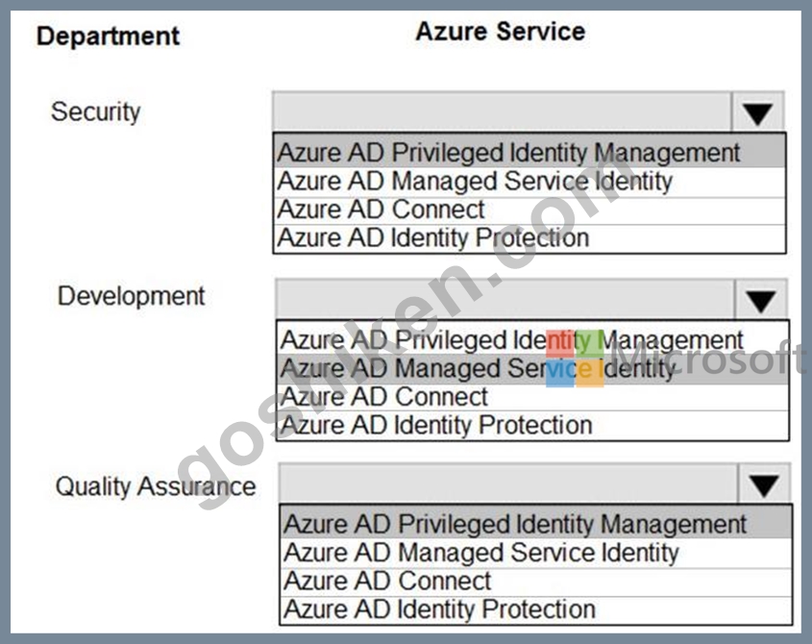Choose Identity Protection under Quality Assurance

[536, 609]
